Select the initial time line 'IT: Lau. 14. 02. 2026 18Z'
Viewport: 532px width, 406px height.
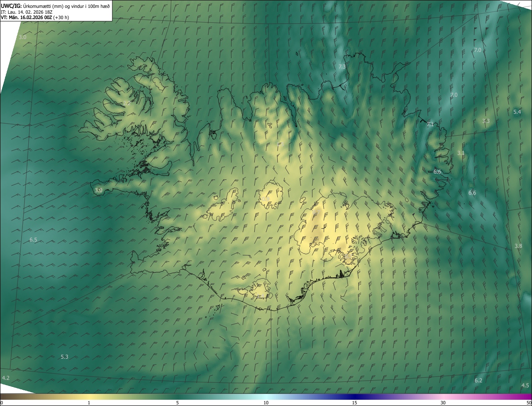click(x=27, y=12)
